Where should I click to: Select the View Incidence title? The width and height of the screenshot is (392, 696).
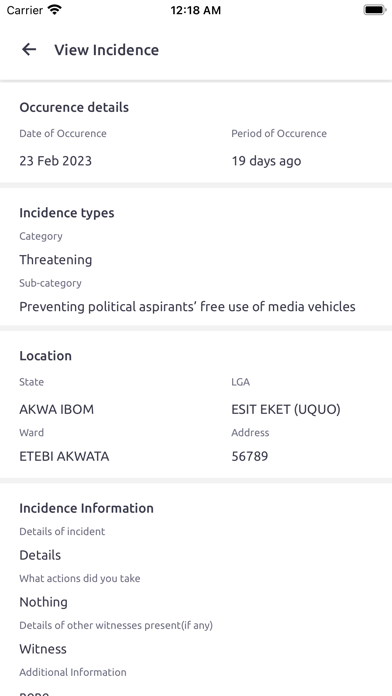[x=107, y=50]
